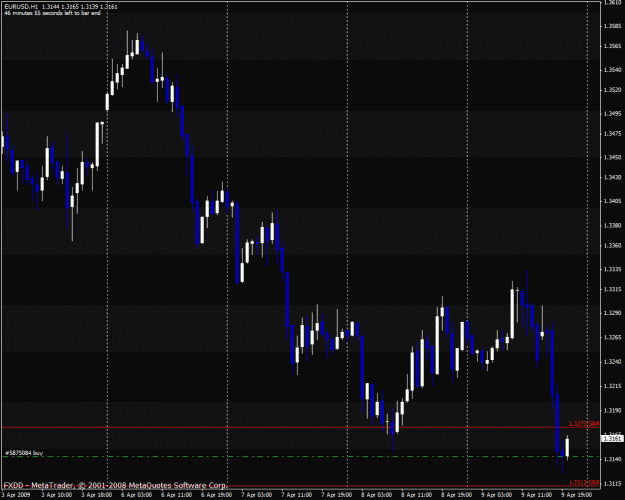Click the 1.3380 price scale label
Image resolution: width=625 pixels, height=500 pixels.
coord(612,225)
